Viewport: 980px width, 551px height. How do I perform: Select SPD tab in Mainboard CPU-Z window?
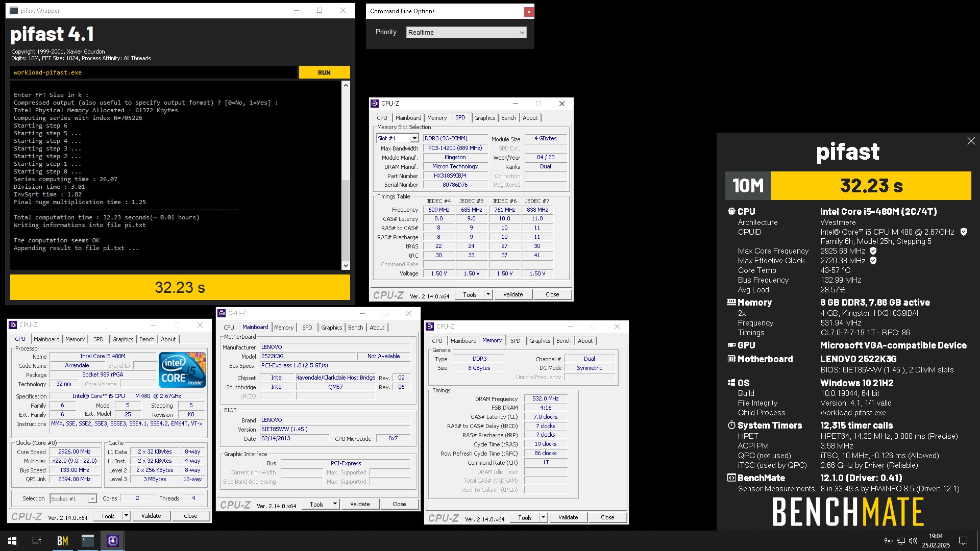point(307,328)
